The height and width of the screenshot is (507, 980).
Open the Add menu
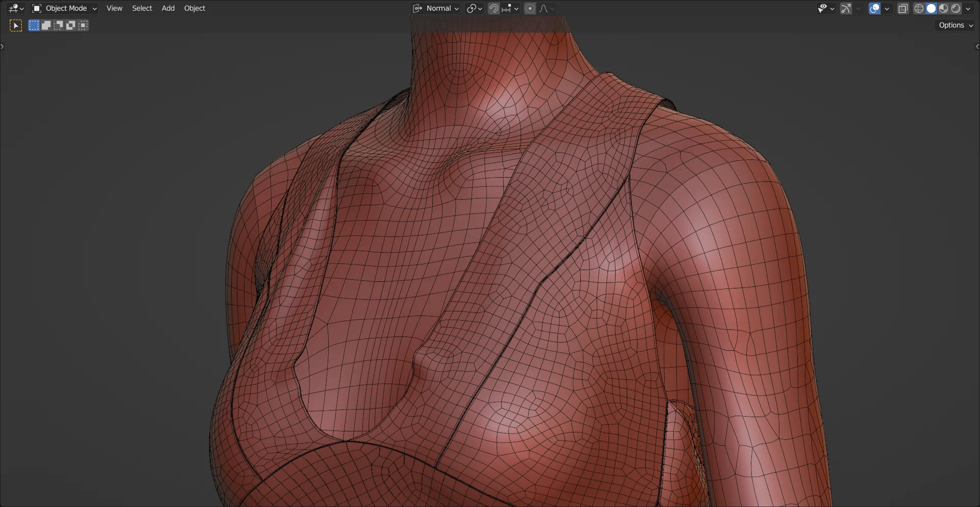168,8
